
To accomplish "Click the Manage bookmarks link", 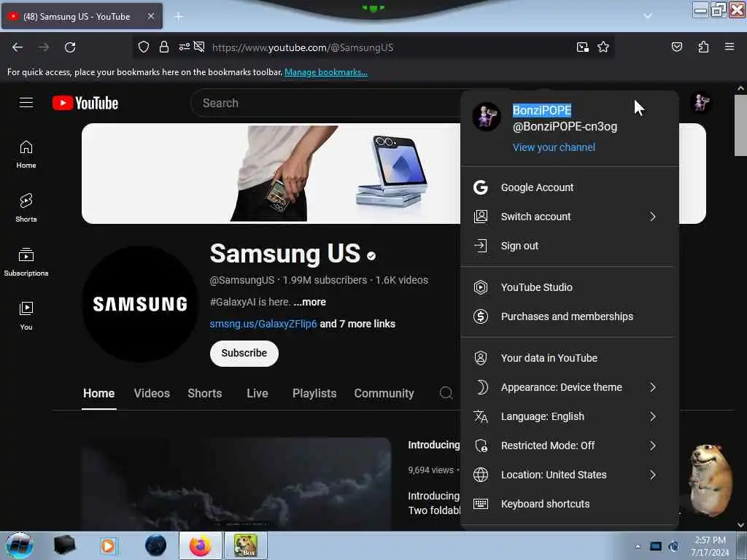I will 326,72.
